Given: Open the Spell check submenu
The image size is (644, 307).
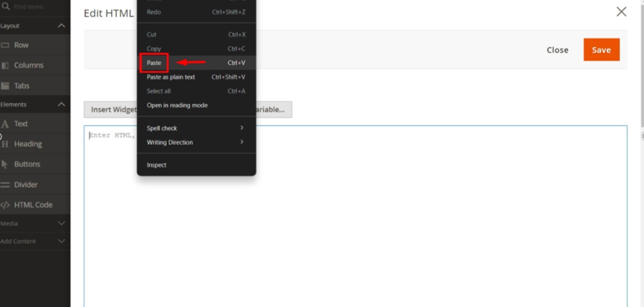Looking at the screenshot, I should [x=196, y=128].
